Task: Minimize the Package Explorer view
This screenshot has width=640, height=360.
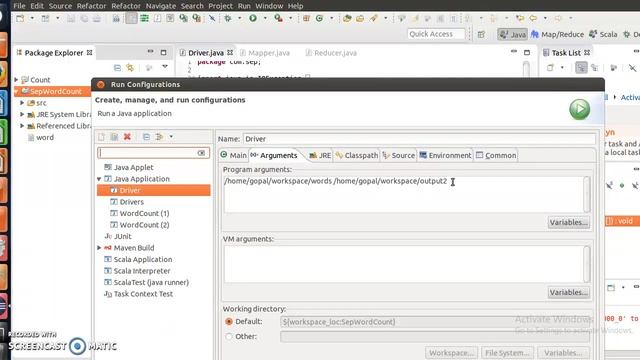Action: [x=151, y=52]
